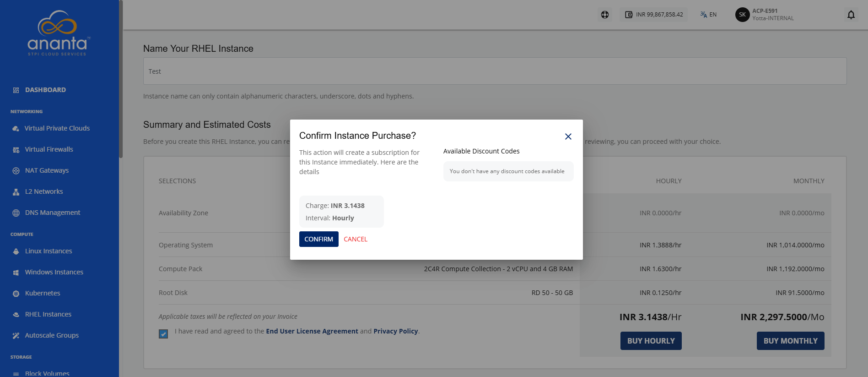This screenshot has height=377, width=868.
Task: Click the ananta logo
Action: click(x=59, y=33)
